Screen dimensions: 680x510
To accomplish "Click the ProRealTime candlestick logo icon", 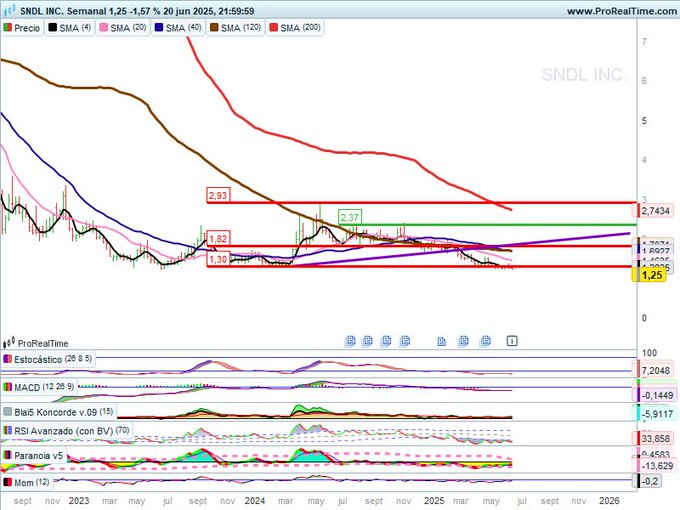I will tap(9, 343).
